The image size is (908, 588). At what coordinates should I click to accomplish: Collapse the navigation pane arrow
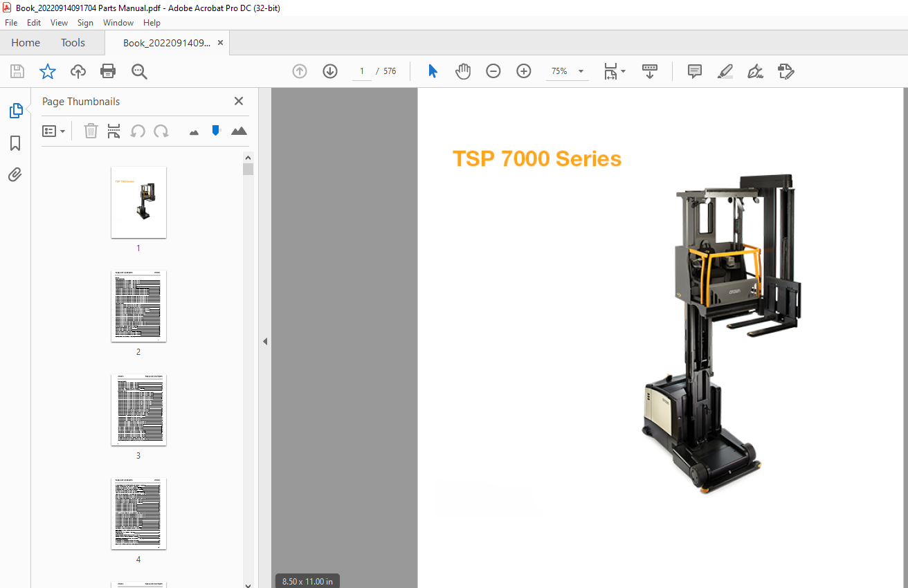click(264, 341)
